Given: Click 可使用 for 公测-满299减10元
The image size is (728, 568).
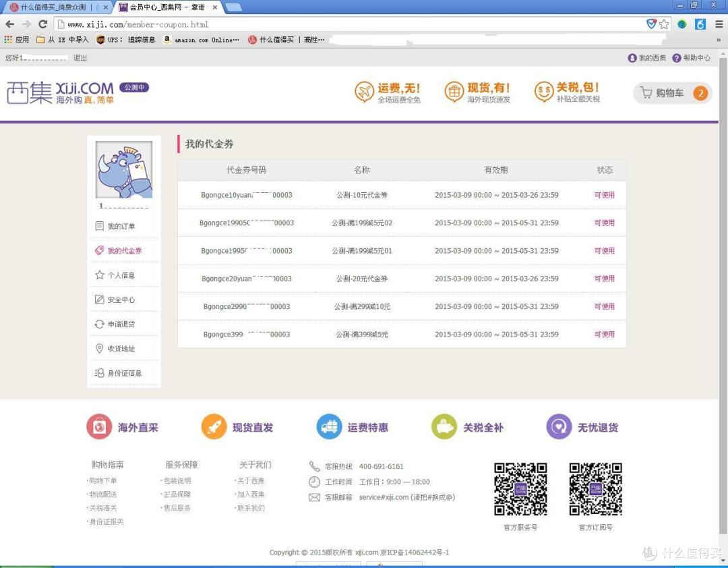Looking at the screenshot, I should pos(605,306).
